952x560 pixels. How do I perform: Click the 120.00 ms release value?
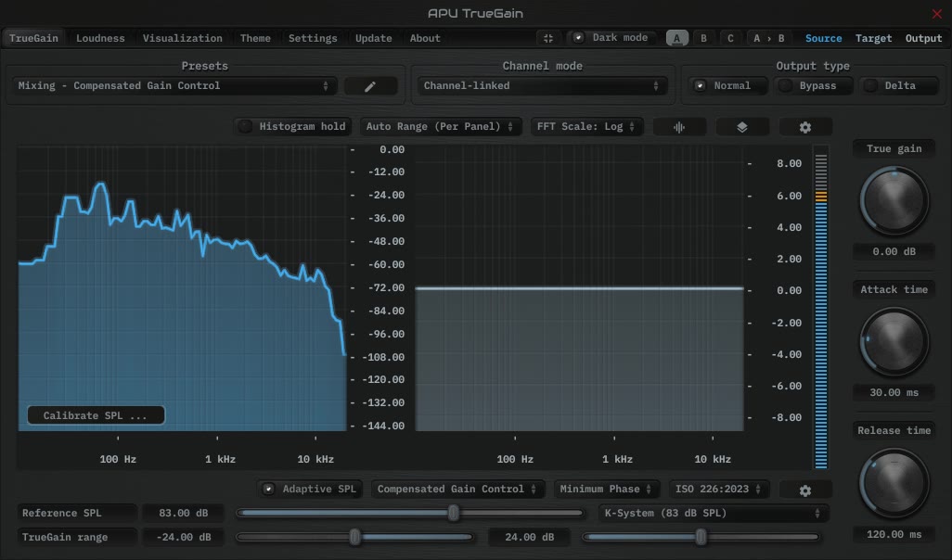tap(894, 535)
